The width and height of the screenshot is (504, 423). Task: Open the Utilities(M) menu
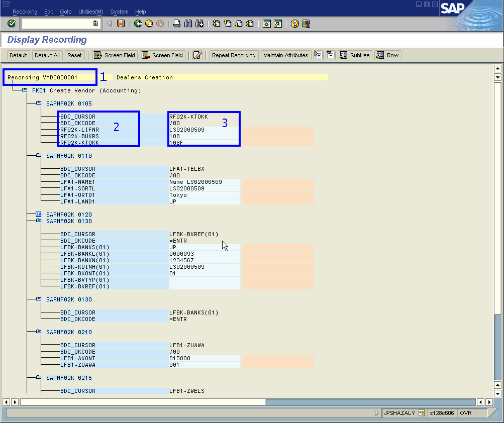coord(90,12)
